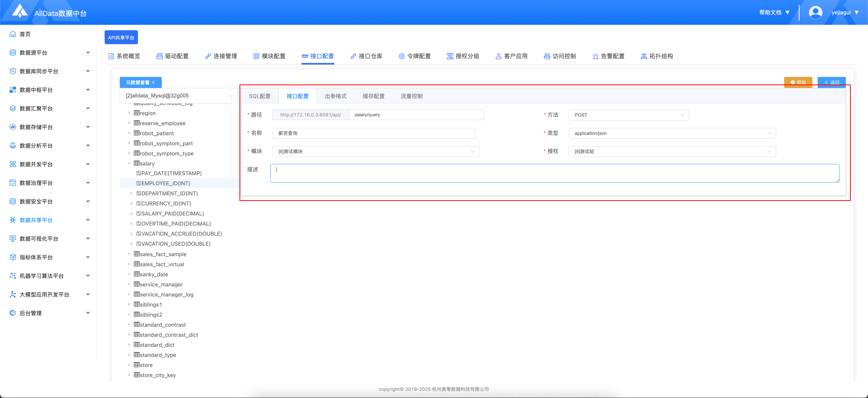Click the blue 返回 button
The height and width of the screenshot is (398, 868).
831,82
